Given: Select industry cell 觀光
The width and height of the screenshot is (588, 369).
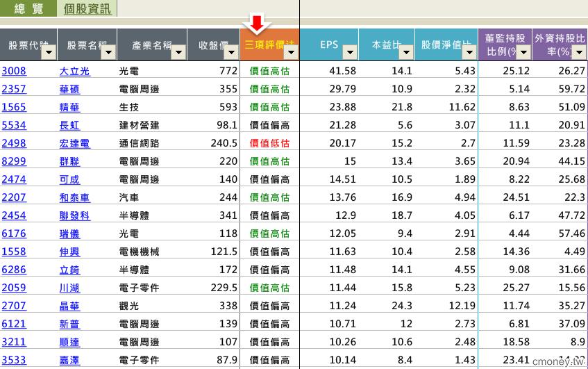Looking at the screenshot, I should click(129, 306).
